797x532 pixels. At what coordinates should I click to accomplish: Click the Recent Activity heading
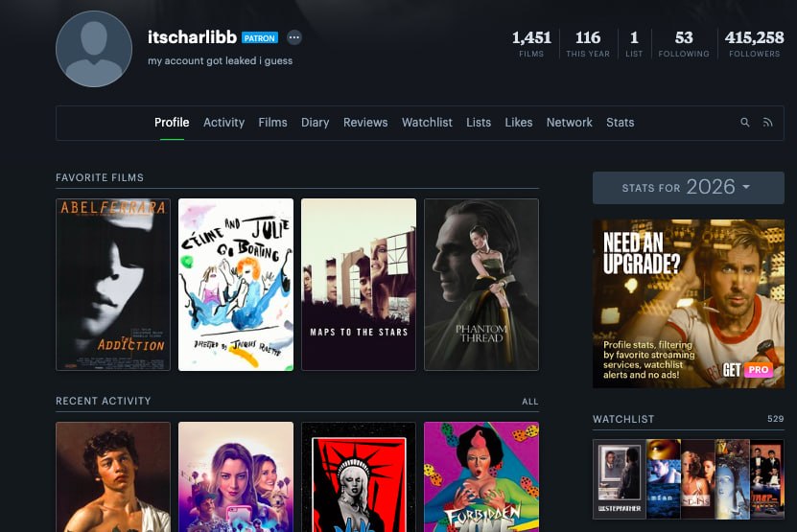[x=104, y=401]
